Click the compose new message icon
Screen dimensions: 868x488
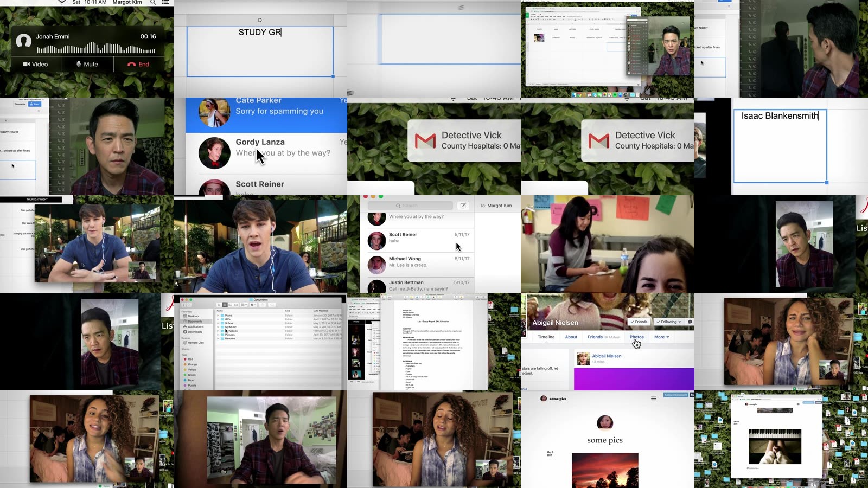[463, 206]
